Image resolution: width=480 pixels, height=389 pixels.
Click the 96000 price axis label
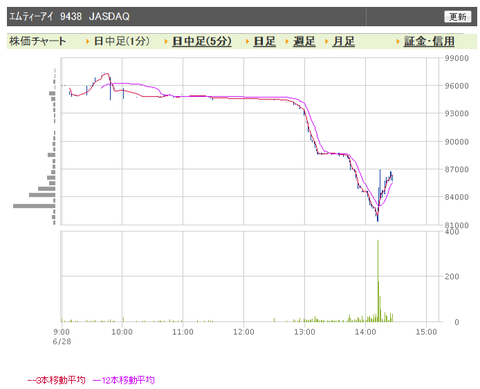456,86
